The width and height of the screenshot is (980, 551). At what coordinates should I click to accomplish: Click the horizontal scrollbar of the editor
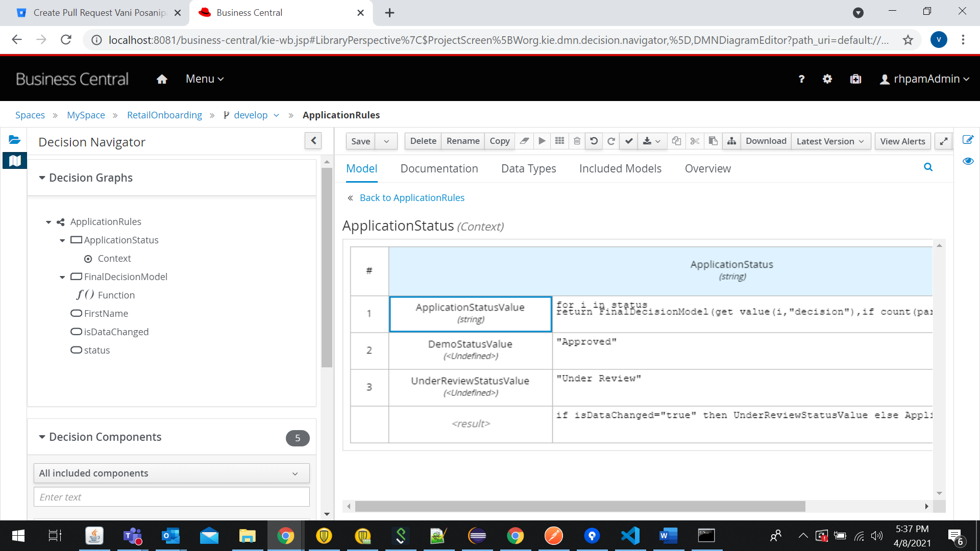click(x=580, y=506)
